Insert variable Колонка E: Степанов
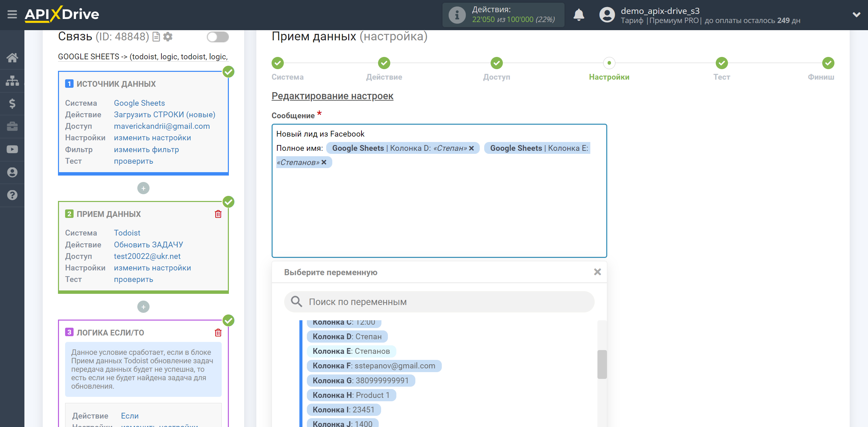Screen dimensions: 868x427 click(351, 351)
